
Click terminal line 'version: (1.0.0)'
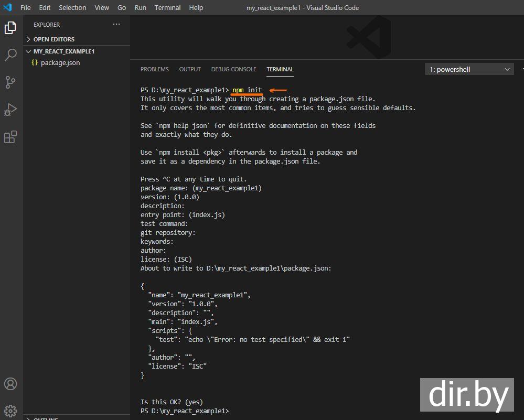pyautogui.click(x=170, y=197)
